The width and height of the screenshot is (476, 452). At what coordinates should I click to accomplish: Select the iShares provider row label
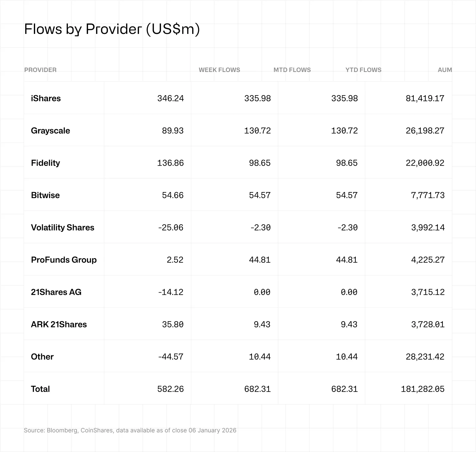click(x=46, y=98)
